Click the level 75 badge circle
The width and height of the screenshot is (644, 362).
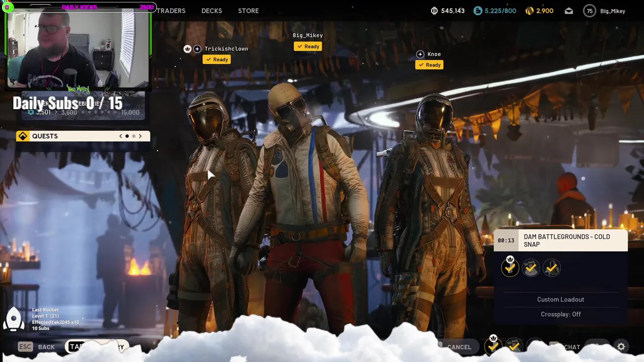click(x=589, y=11)
